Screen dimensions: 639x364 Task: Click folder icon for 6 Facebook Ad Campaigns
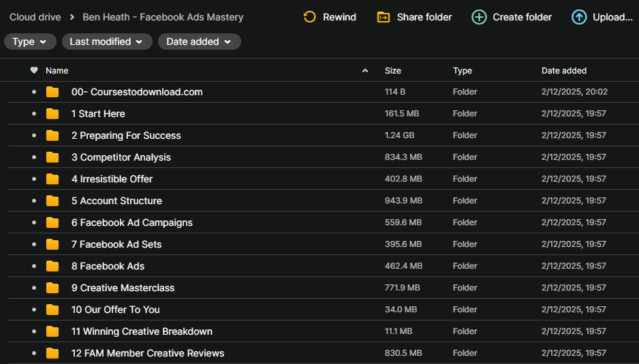tap(52, 222)
